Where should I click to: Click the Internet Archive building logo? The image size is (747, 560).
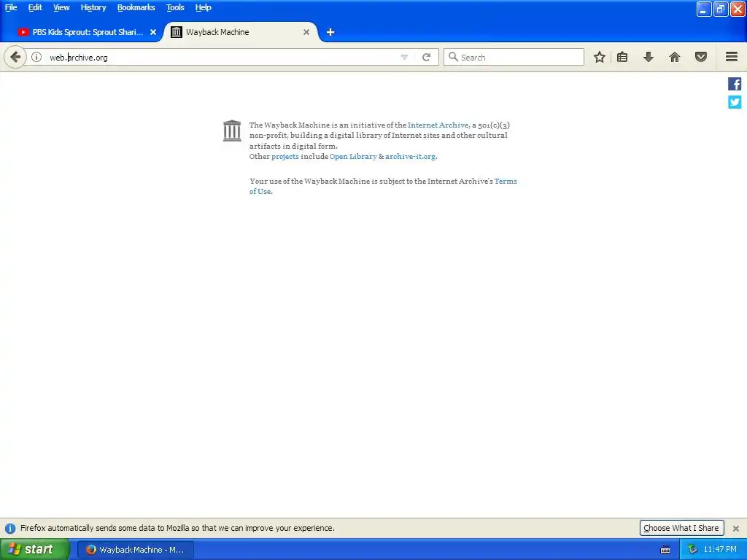click(232, 131)
